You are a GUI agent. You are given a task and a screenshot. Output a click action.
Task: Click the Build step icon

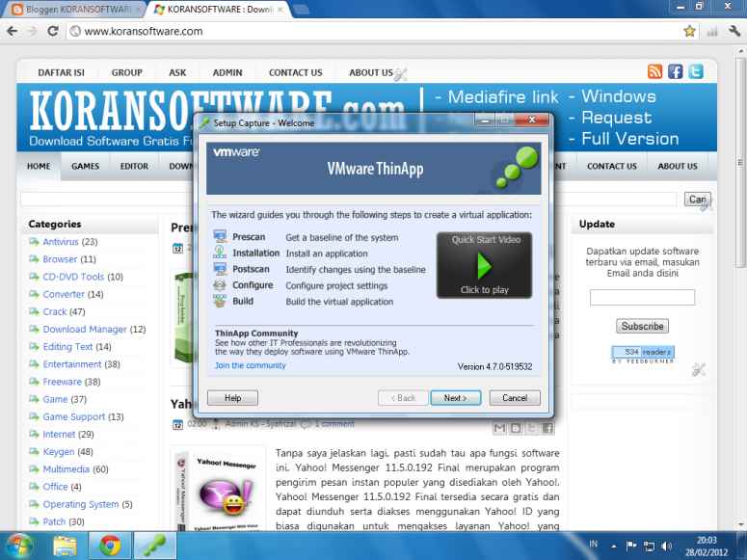(x=220, y=302)
